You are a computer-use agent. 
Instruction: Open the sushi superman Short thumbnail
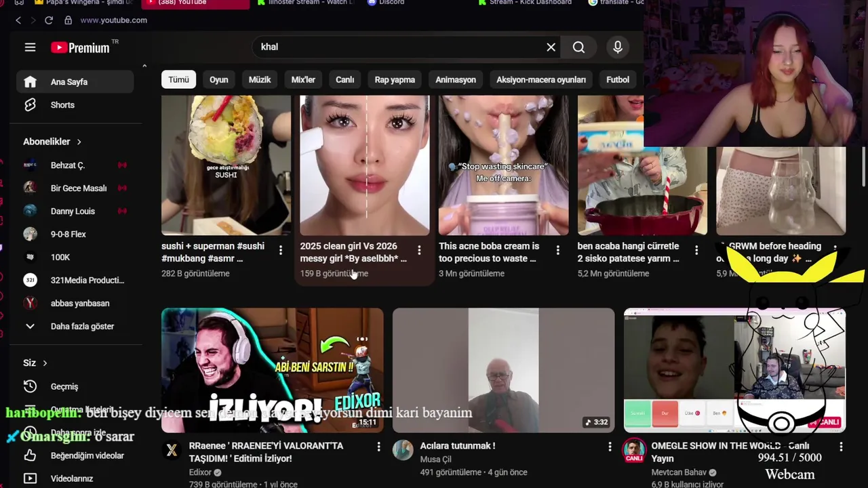(x=226, y=165)
